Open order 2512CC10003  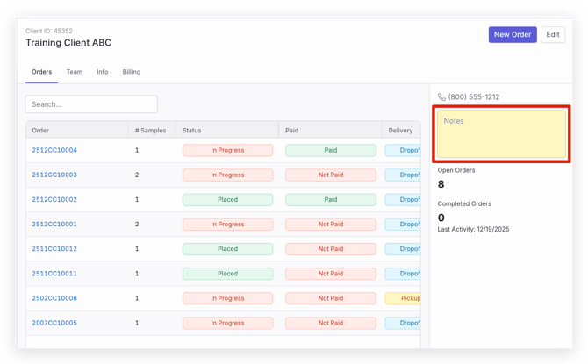[54, 175]
